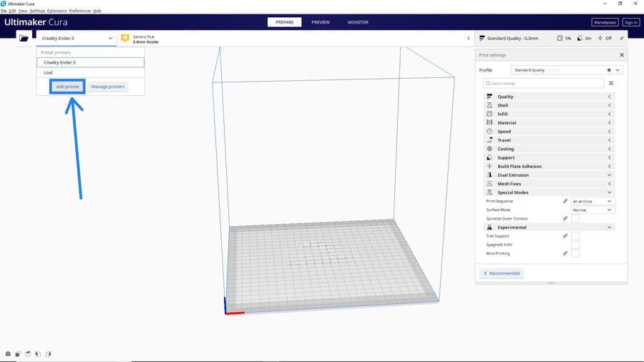This screenshot has height=362, width=644.
Task: Click the Manage printers button
Action: pos(108,87)
